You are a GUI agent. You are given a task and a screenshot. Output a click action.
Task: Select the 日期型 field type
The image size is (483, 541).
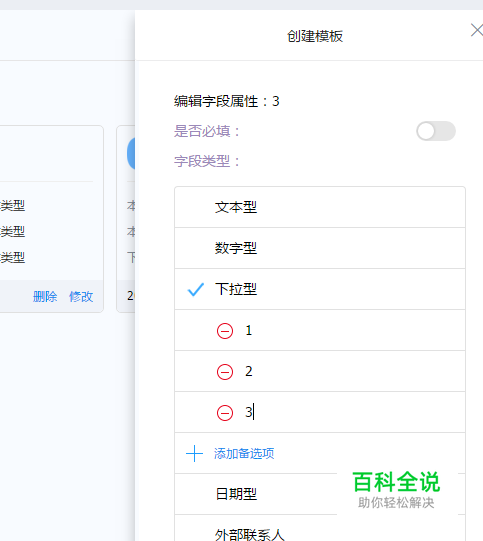[x=320, y=494]
